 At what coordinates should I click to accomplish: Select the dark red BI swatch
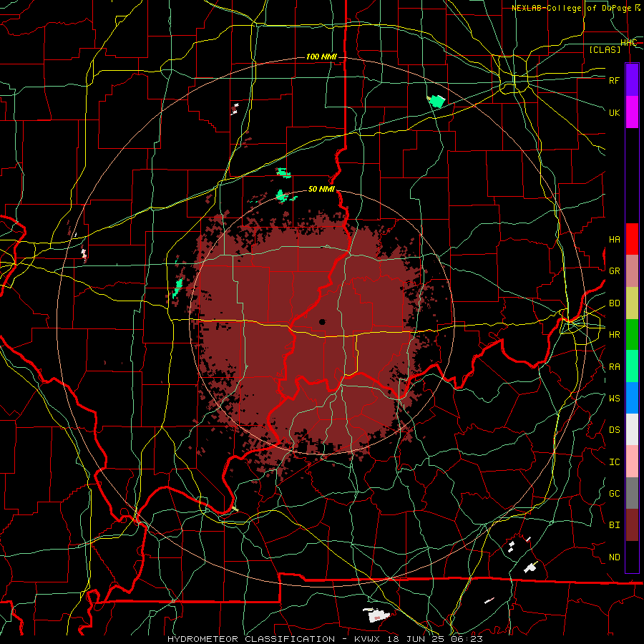point(632,525)
